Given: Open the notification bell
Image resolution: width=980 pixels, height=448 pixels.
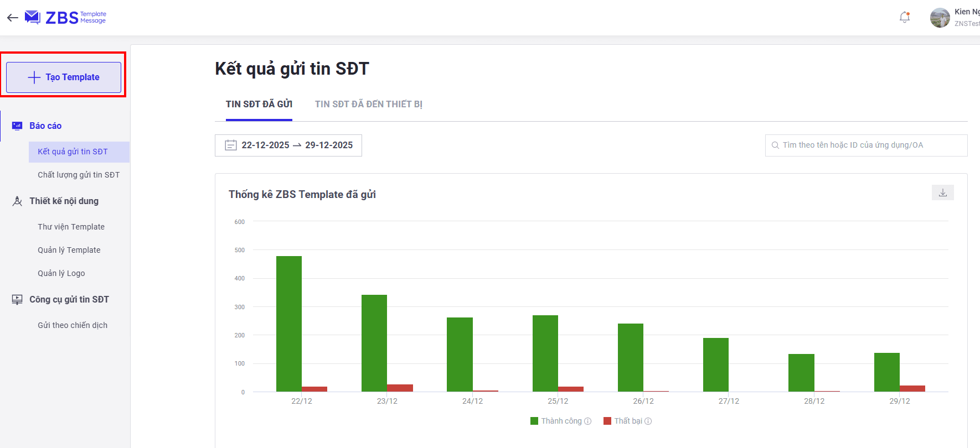Looking at the screenshot, I should pos(905,18).
